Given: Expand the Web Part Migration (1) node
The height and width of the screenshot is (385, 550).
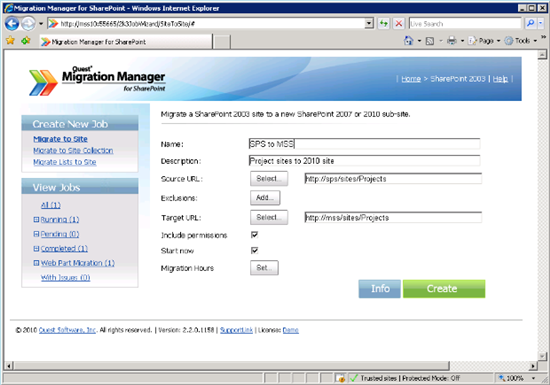Looking at the screenshot, I should pyautogui.click(x=36, y=263).
